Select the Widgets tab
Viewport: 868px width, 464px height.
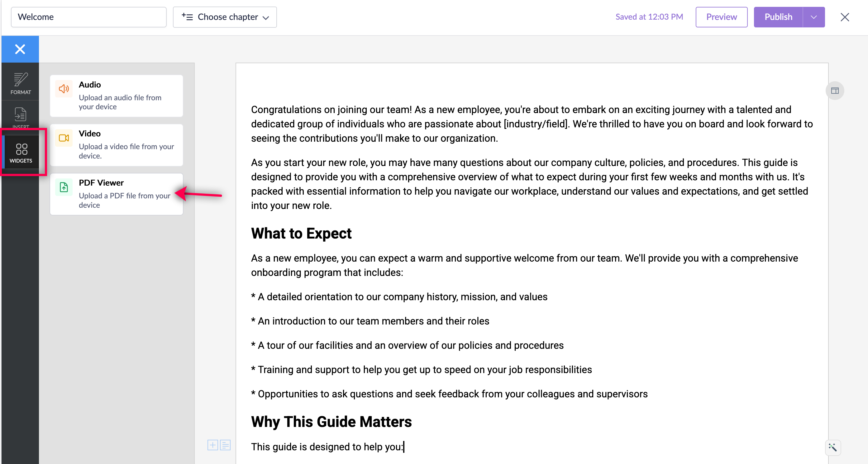[x=21, y=153]
